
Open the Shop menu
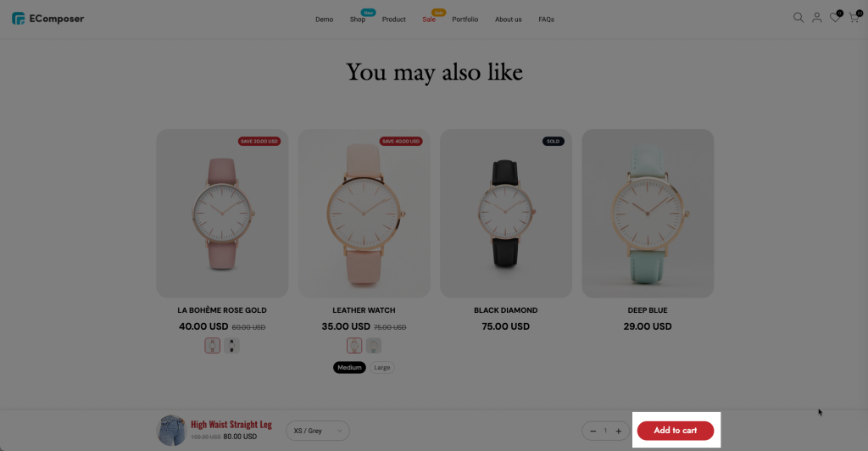point(358,19)
